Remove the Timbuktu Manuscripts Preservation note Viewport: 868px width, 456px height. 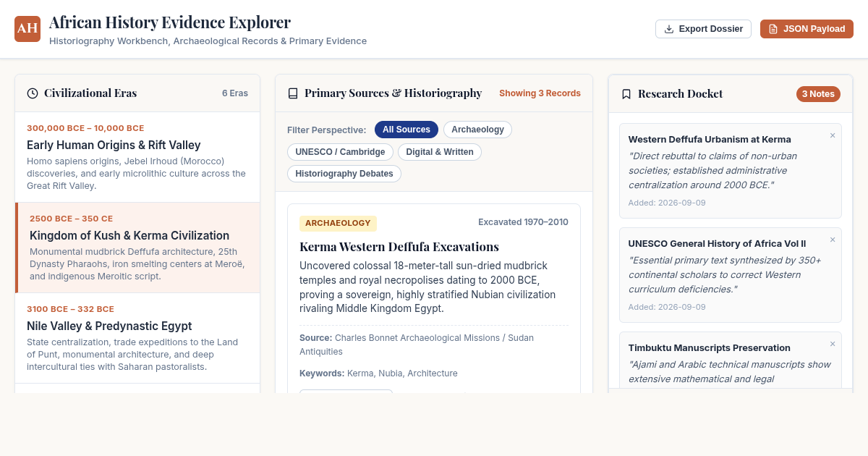833,344
